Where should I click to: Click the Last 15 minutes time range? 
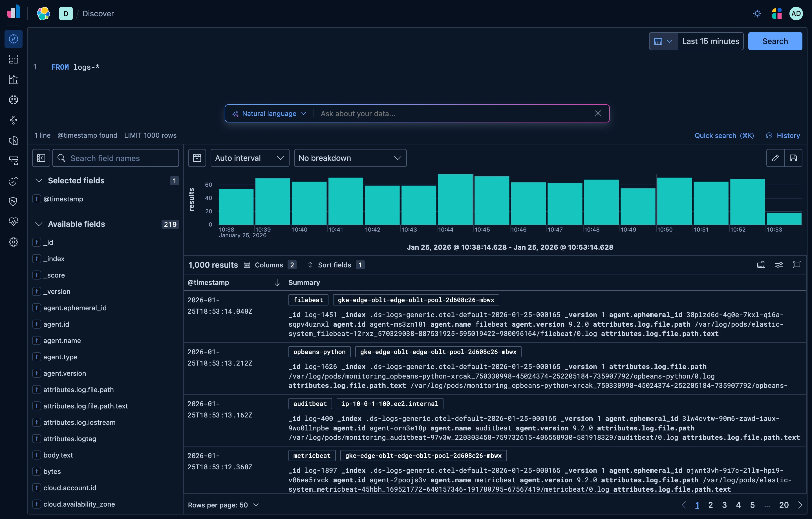(x=710, y=41)
